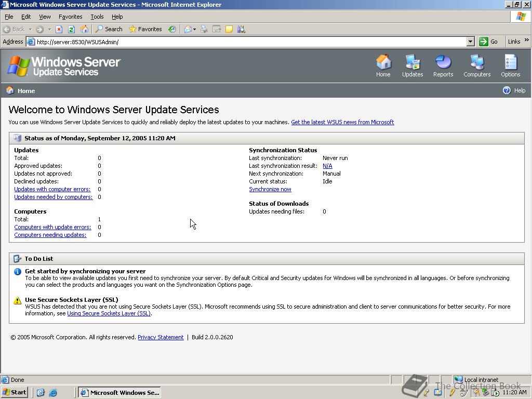
Task: Go to browser Home page house icon
Action: coord(84,29)
